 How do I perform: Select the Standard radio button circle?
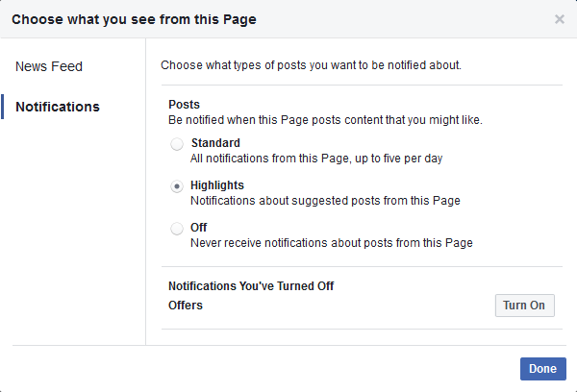[x=177, y=144]
